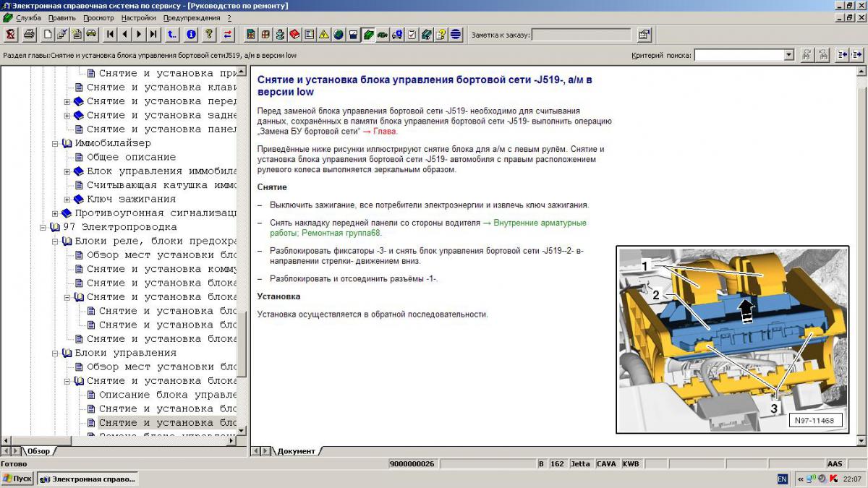Screen dimensions: 868x488
Task: Click the Windows Пуск start button
Action: coord(17,479)
